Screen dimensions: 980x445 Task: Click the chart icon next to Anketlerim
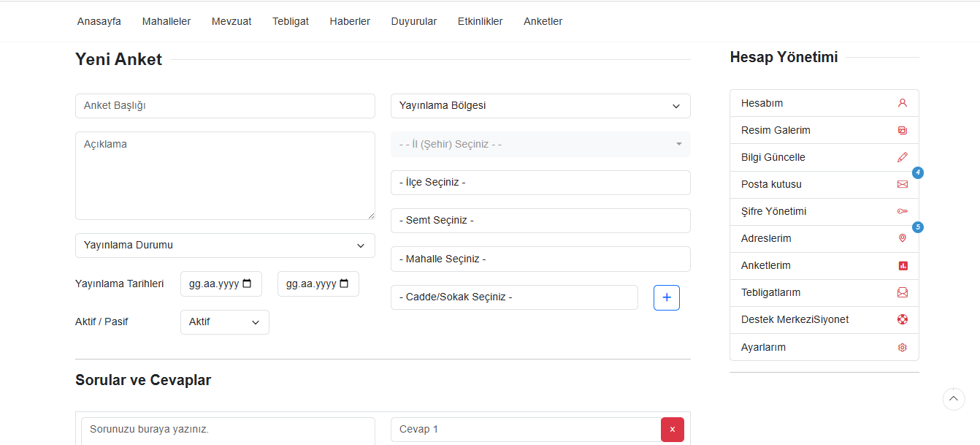point(902,266)
